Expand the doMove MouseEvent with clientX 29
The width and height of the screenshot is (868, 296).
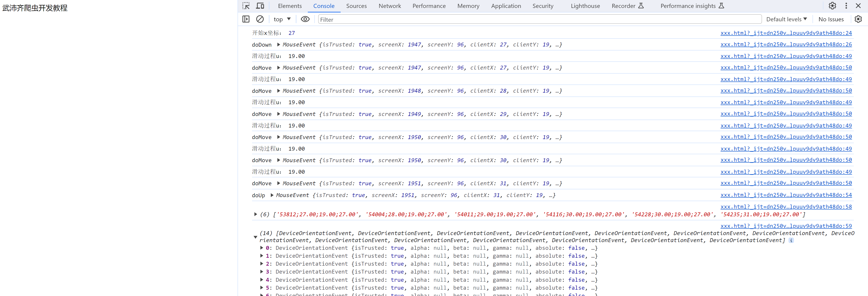pos(278,114)
